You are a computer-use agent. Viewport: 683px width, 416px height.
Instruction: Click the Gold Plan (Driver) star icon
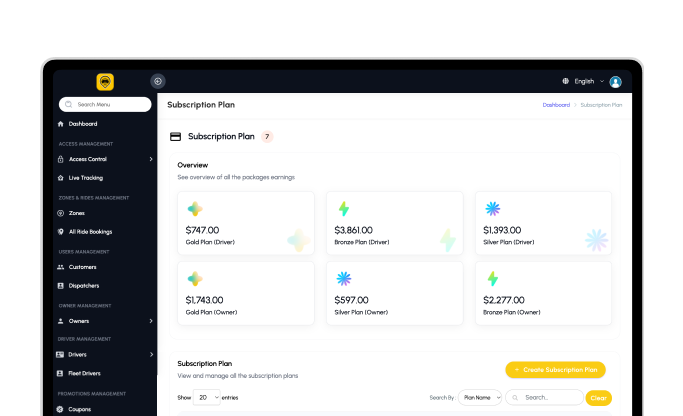(195, 209)
